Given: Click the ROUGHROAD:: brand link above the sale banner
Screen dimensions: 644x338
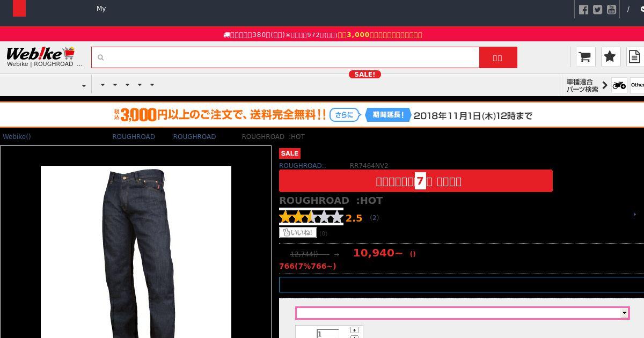Looking at the screenshot, I should (x=303, y=166).
